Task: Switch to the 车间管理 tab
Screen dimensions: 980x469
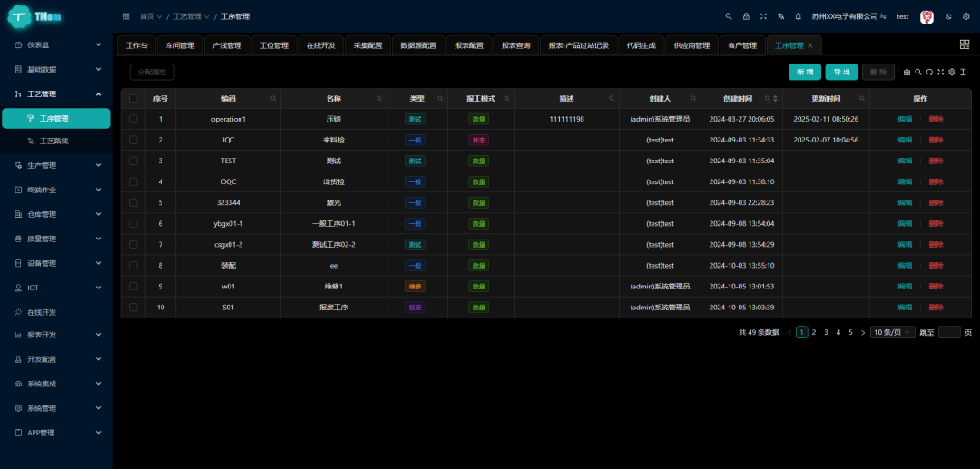Action: tap(180, 45)
